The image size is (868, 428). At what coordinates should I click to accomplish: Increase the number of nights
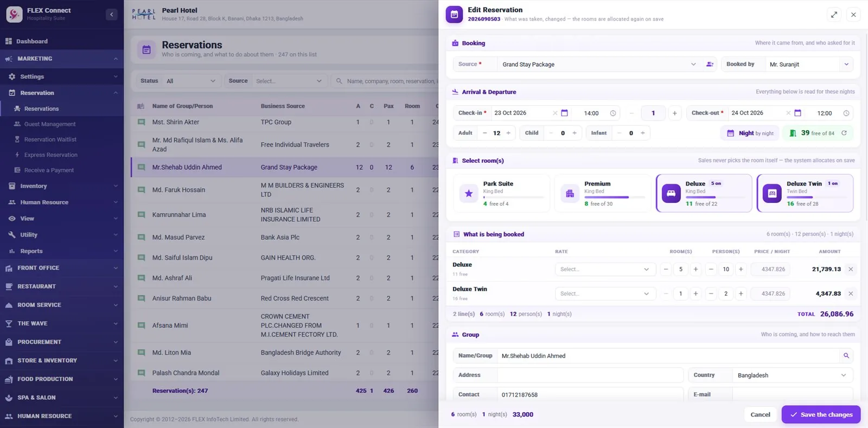coord(674,113)
